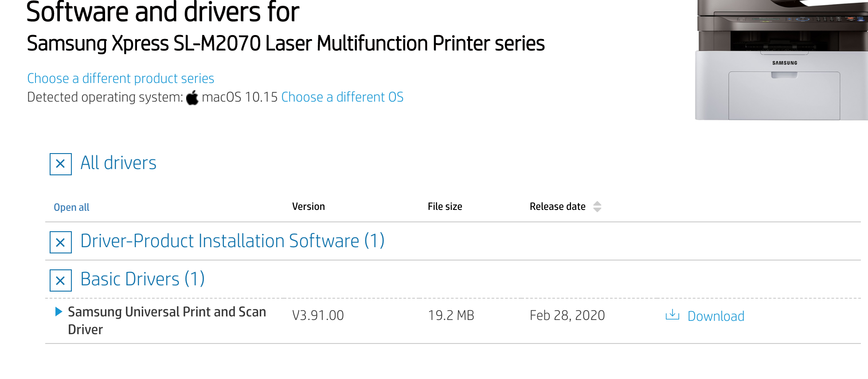Click the File size column header
This screenshot has height=379, width=868.
445,206
